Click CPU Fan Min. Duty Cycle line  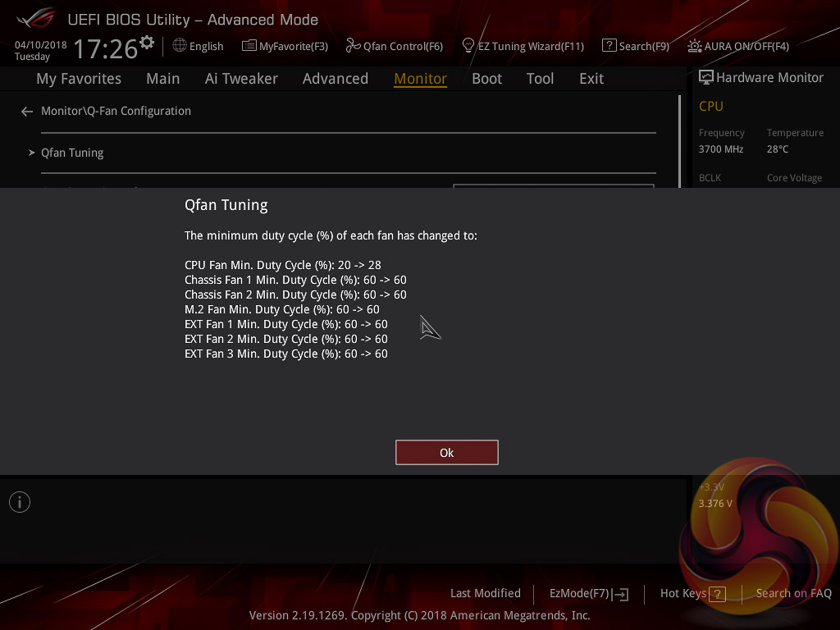tap(283, 265)
